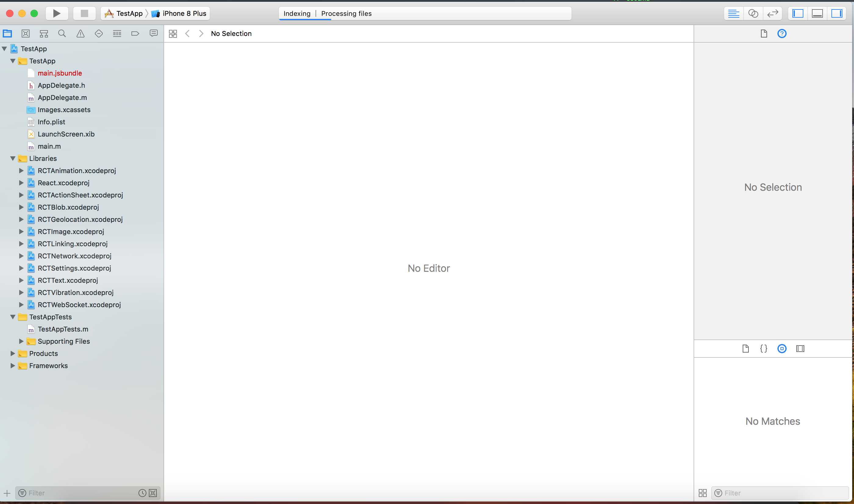854x504 pixels.
Task: Show the Test navigator
Action: coord(99,33)
